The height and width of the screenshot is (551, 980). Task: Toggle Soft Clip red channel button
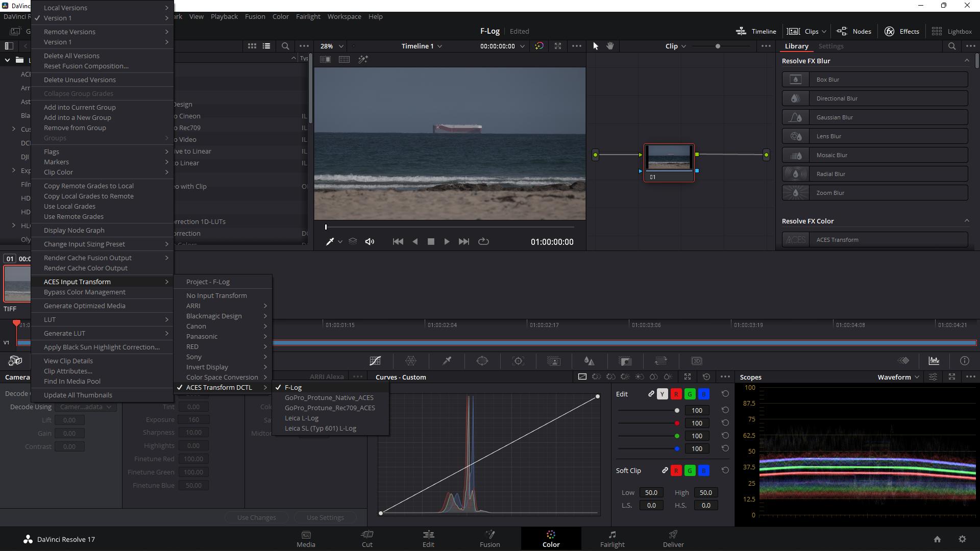point(676,470)
